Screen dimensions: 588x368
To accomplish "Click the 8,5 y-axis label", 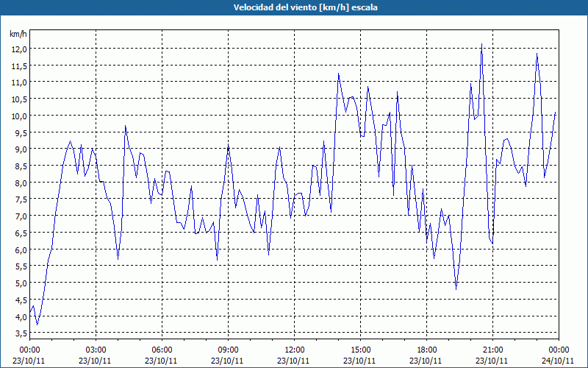I will tap(21, 166).
